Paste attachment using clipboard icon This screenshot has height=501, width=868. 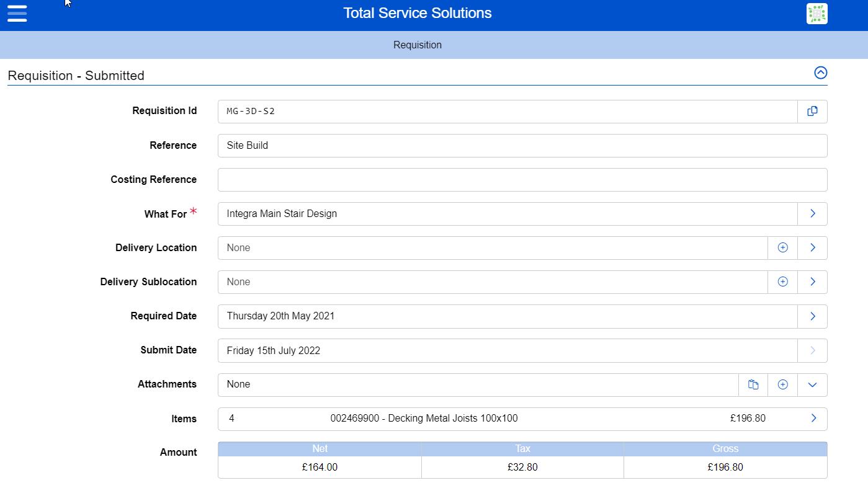coord(753,384)
